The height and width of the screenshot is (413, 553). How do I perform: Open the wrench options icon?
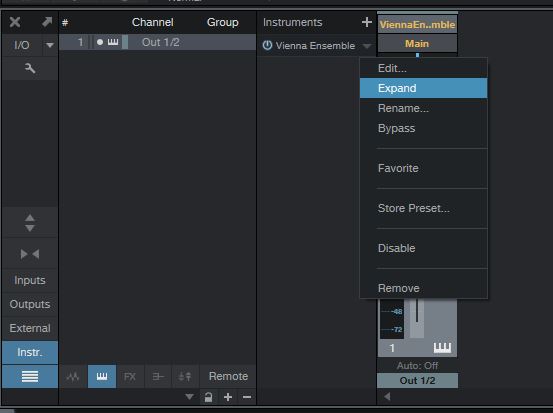30,68
